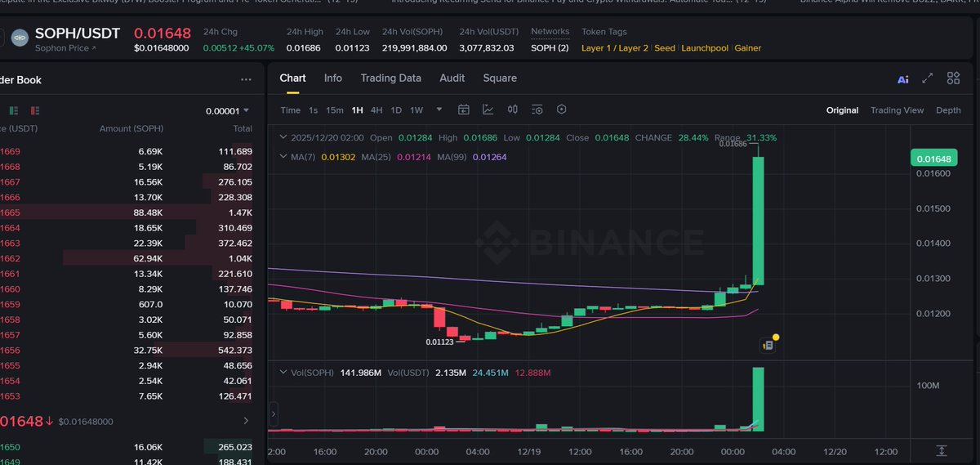Screen dimensions: 980x465
Task: Click the Layer 1 / Layer 2 tag
Action: click(615, 48)
